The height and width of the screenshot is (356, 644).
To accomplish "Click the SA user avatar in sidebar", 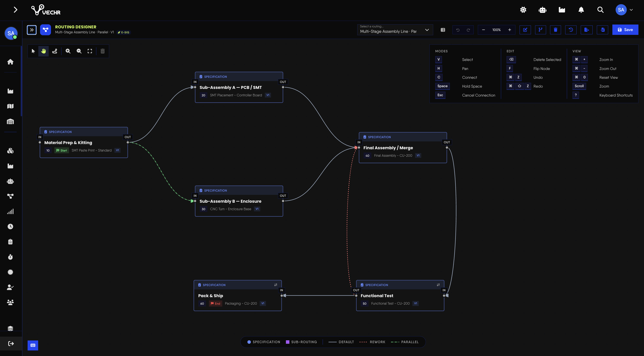I will [11, 33].
